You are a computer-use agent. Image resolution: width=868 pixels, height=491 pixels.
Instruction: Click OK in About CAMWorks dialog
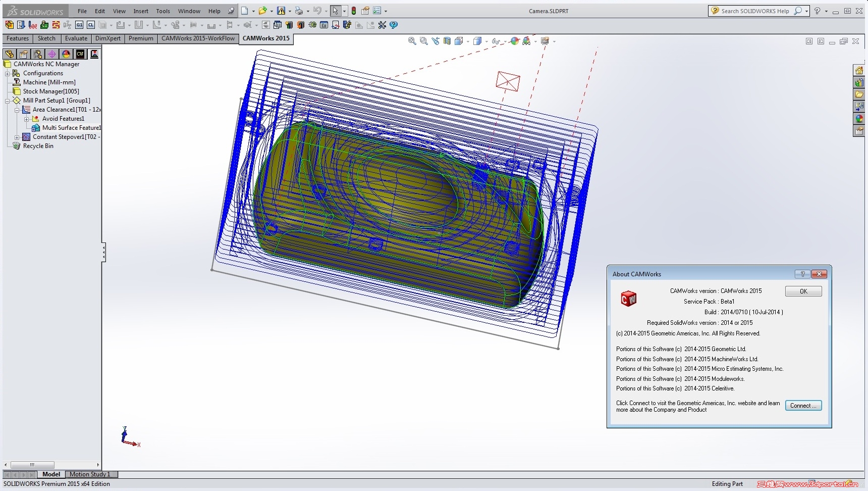point(803,291)
